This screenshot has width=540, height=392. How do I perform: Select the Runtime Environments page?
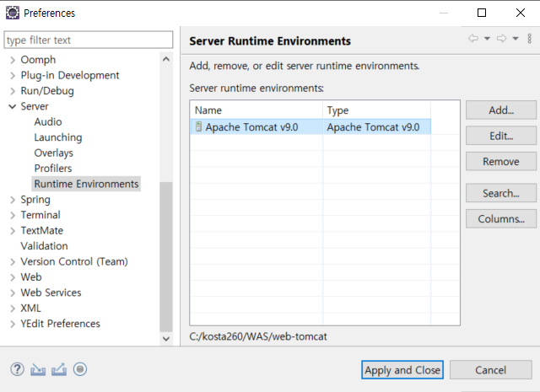(x=86, y=184)
